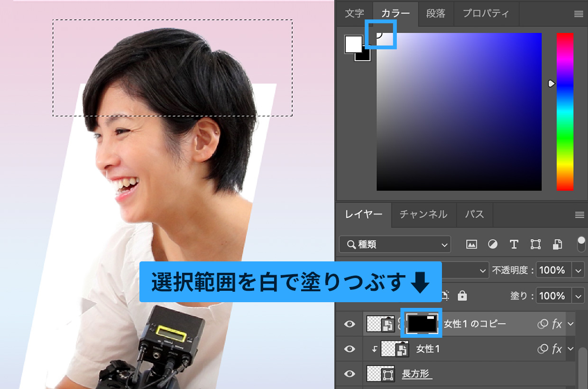
Task: Click the rainbow hue strip
Action: point(565,111)
